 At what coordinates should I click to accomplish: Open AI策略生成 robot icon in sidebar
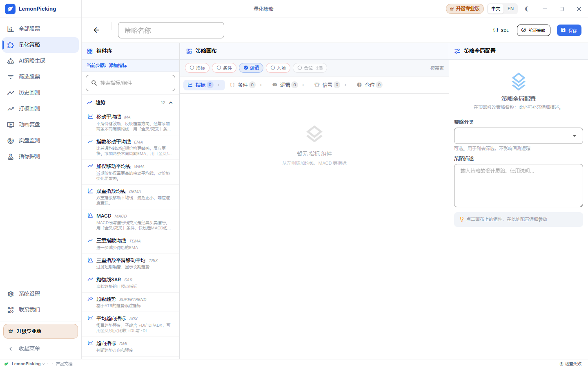pos(11,61)
